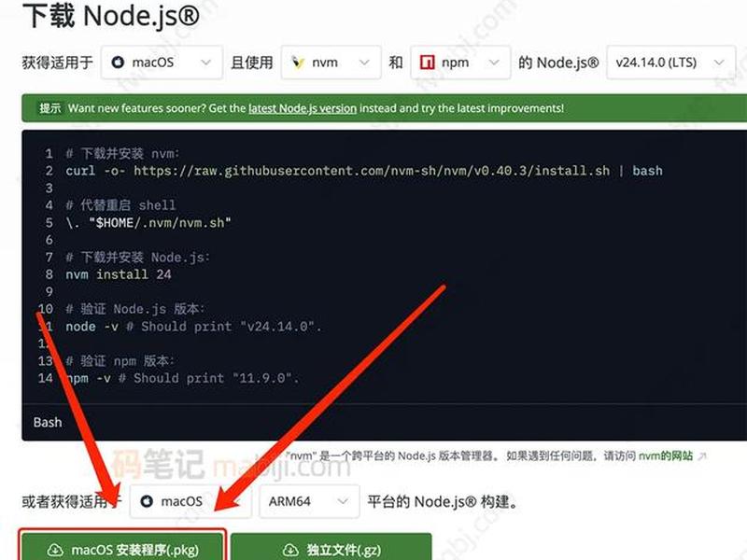Click the external link arrow beside nvm的网站
The width and height of the screenshot is (747, 560).
coord(702,456)
